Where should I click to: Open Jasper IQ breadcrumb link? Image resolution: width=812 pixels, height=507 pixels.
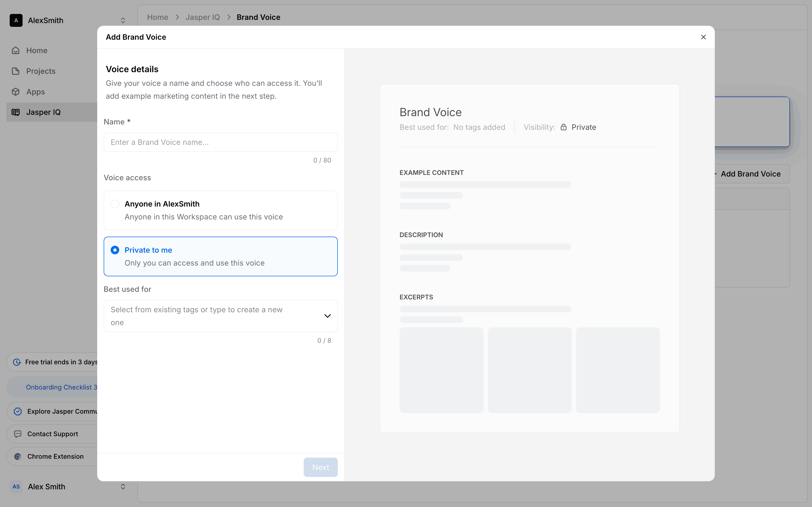202,17
